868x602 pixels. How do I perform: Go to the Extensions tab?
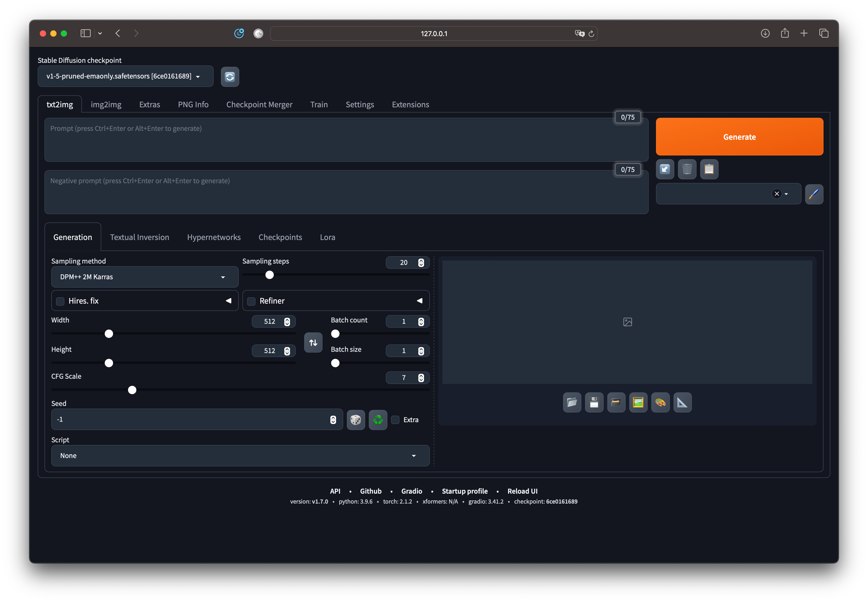[x=410, y=104]
